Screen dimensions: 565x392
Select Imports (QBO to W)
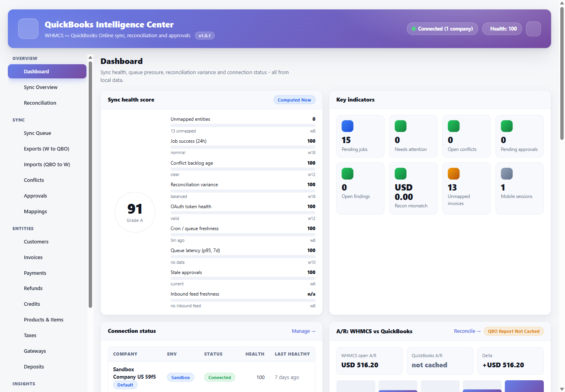pos(47,164)
